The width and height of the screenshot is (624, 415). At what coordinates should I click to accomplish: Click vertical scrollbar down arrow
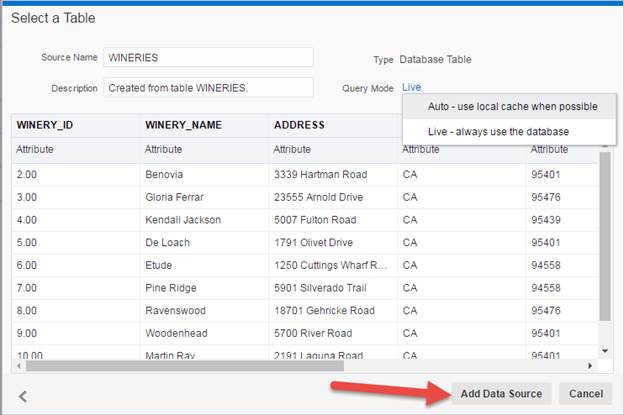click(604, 351)
